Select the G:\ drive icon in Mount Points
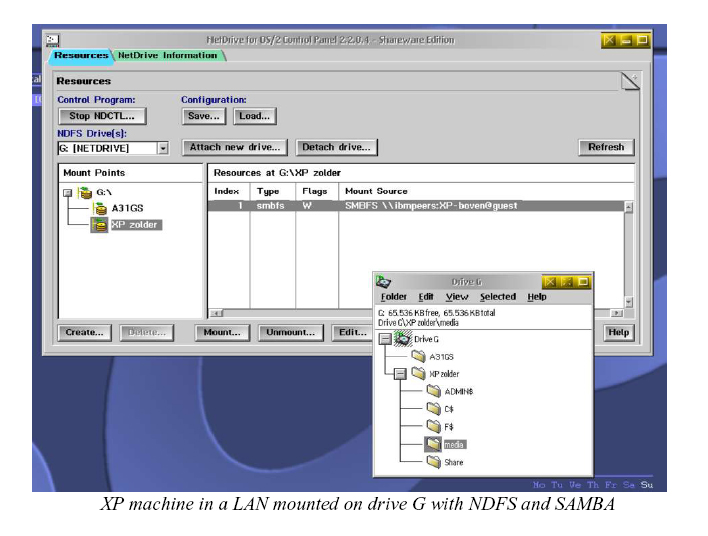708x536 pixels. [84, 193]
